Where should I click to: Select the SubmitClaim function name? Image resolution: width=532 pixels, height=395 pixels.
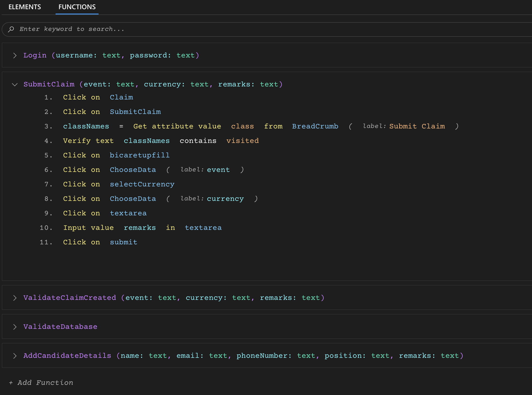[49, 84]
